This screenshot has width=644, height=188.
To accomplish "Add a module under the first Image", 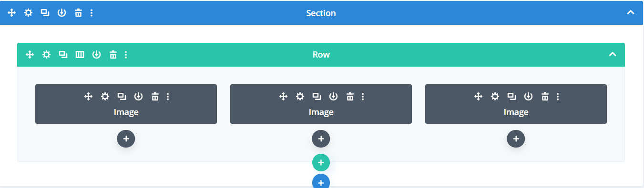I will [126, 139].
